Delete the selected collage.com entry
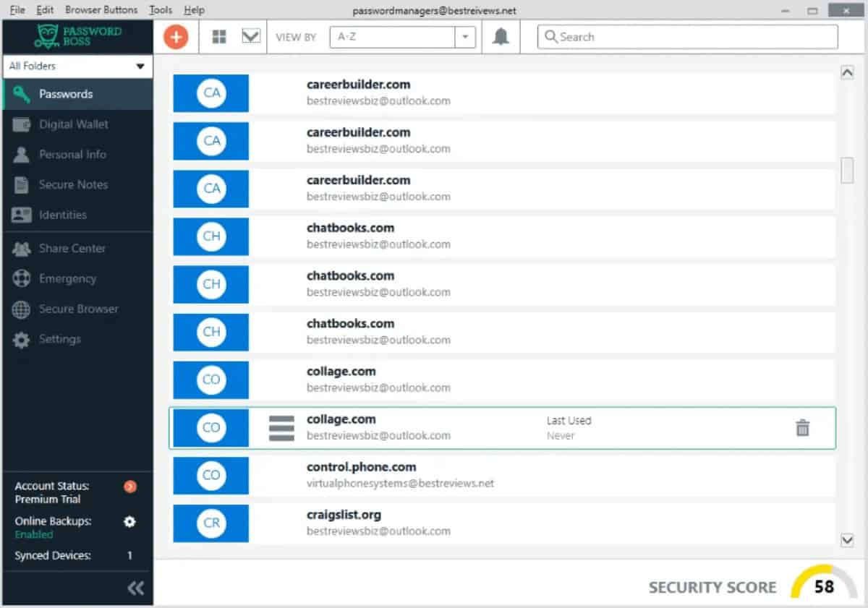This screenshot has height=608, width=868. coord(802,427)
